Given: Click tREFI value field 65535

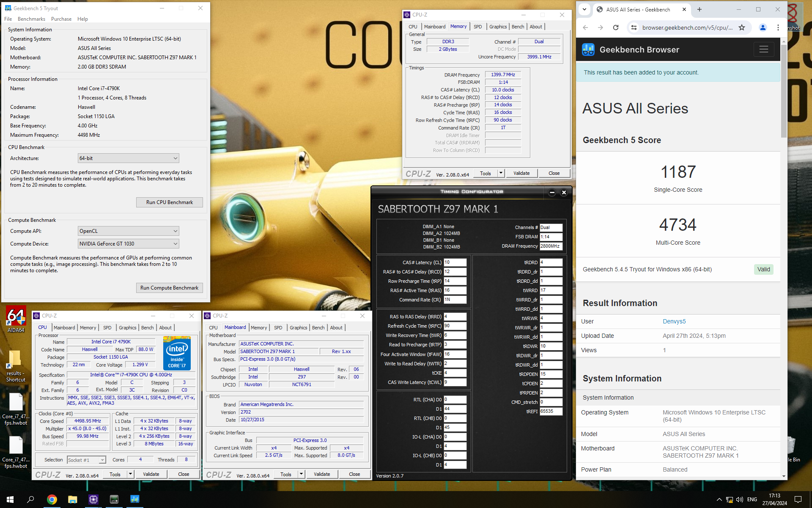Looking at the screenshot, I should pyautogui.click(x=551, y=411).
